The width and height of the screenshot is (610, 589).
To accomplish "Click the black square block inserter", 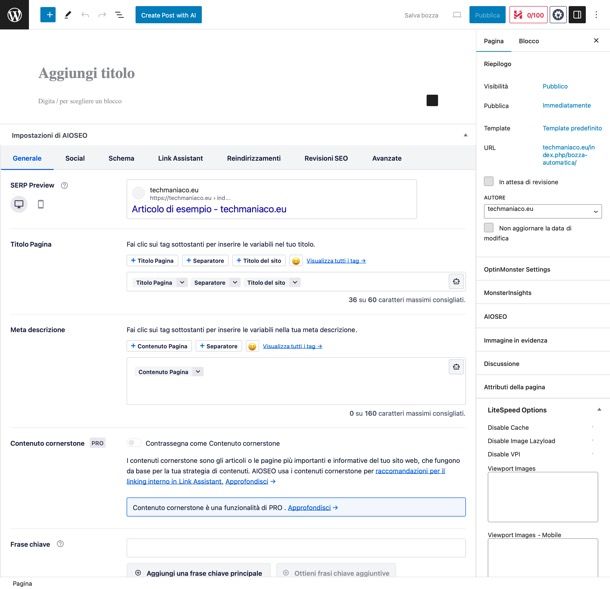I will (432, 100).
